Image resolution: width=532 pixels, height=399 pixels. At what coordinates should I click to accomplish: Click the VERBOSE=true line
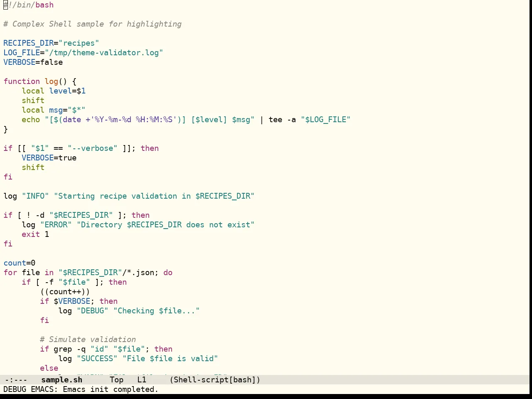click(x=49, y=158)
